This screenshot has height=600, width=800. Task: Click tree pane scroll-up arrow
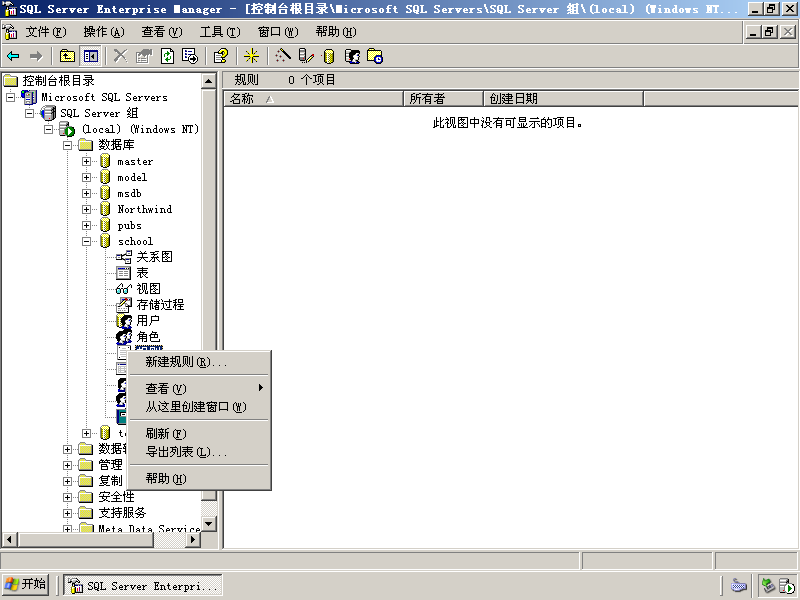[x=209, y=81]
